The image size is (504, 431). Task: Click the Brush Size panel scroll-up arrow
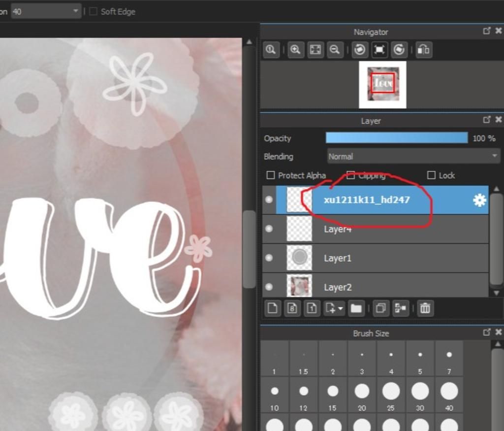498,344
